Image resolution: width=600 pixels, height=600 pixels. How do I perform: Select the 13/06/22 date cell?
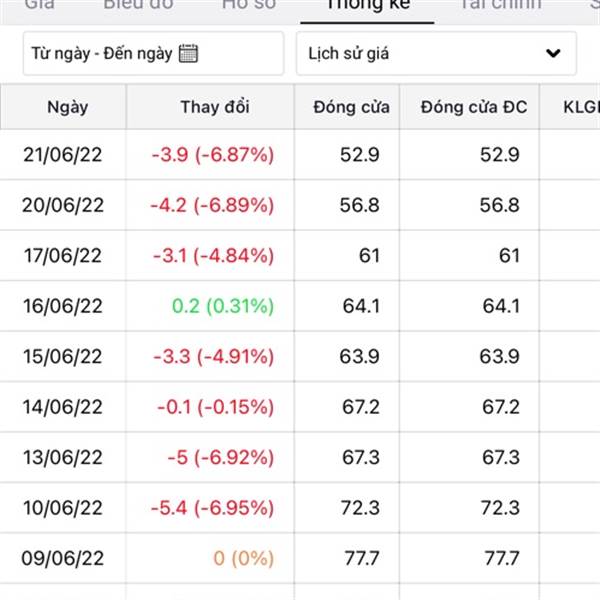pyautogui.click(x=63, y=457)
